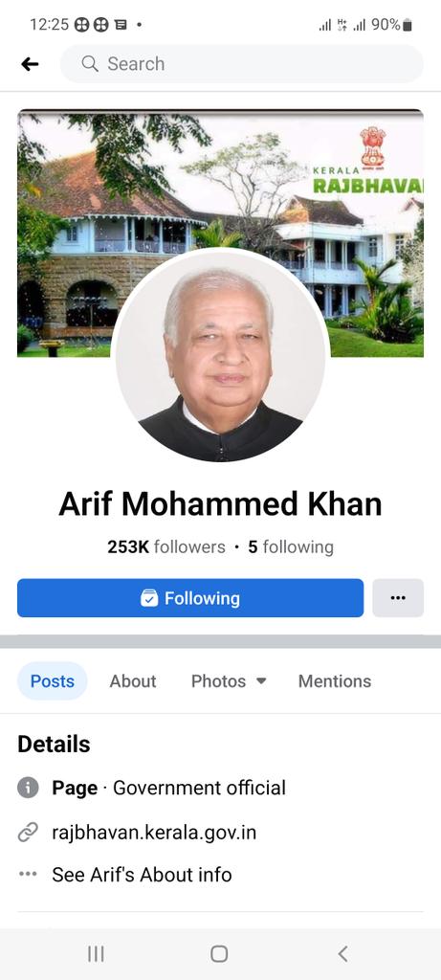Open See Arif's About info
441x980 pixels.
coord(142,875)
